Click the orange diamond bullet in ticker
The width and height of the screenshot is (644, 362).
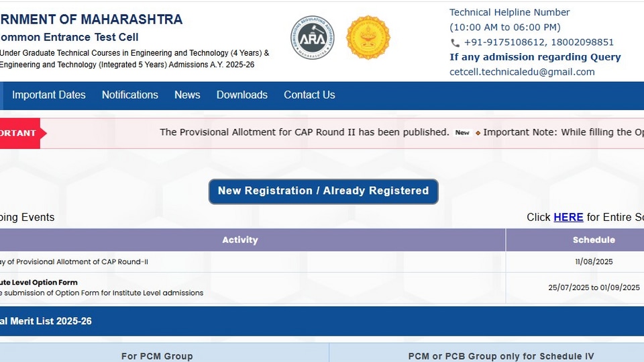478,133
